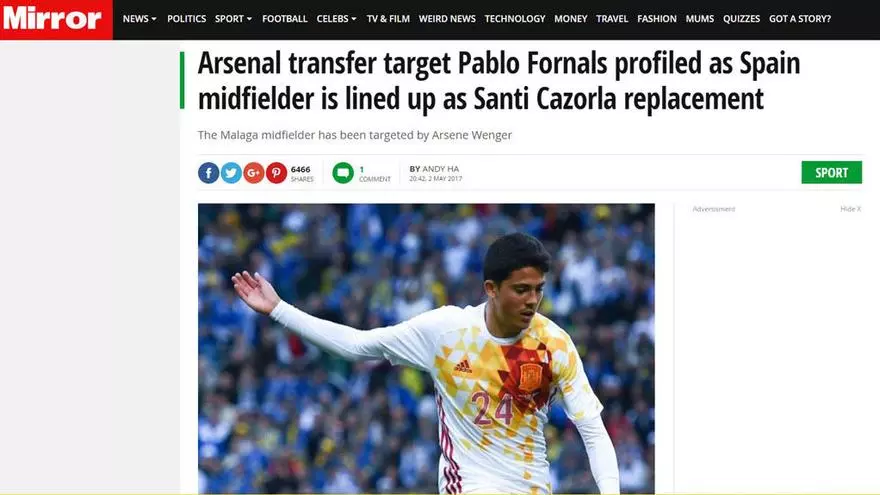
Task: Go to Mirror homepage logo
Action: click(x=53, y=19)
